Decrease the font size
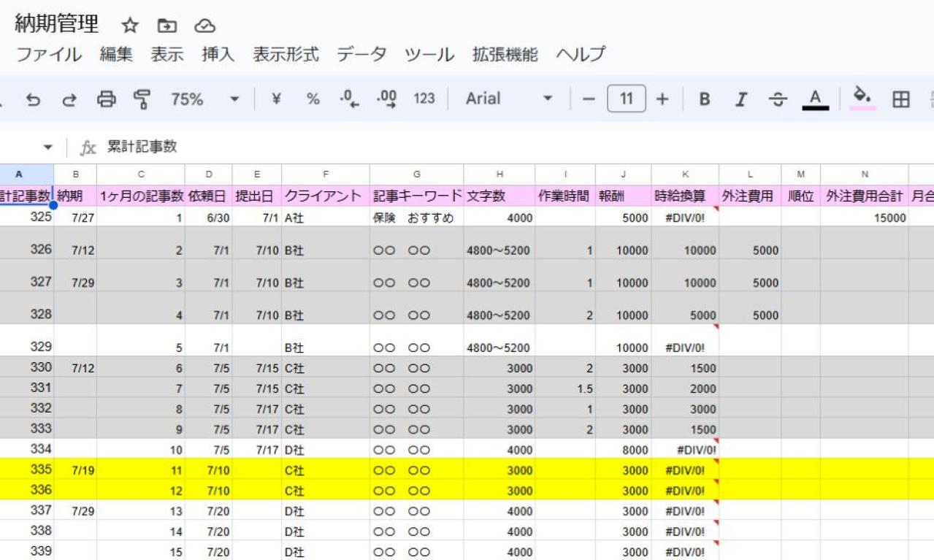 click(x=589, y=99)
